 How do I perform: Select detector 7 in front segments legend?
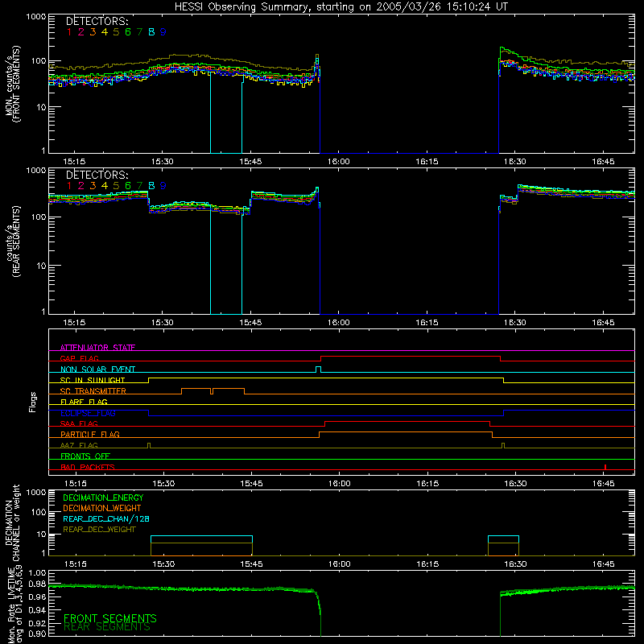coord(139,32)
